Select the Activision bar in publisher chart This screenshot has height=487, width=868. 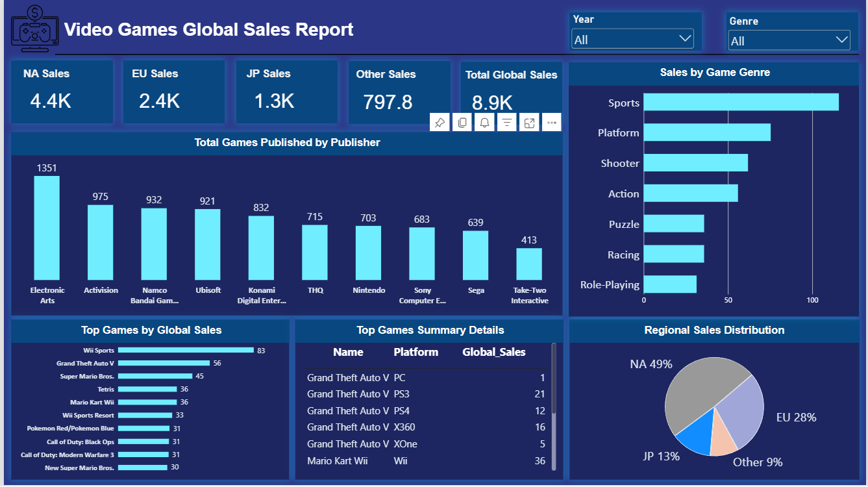(x=101, y=242)
